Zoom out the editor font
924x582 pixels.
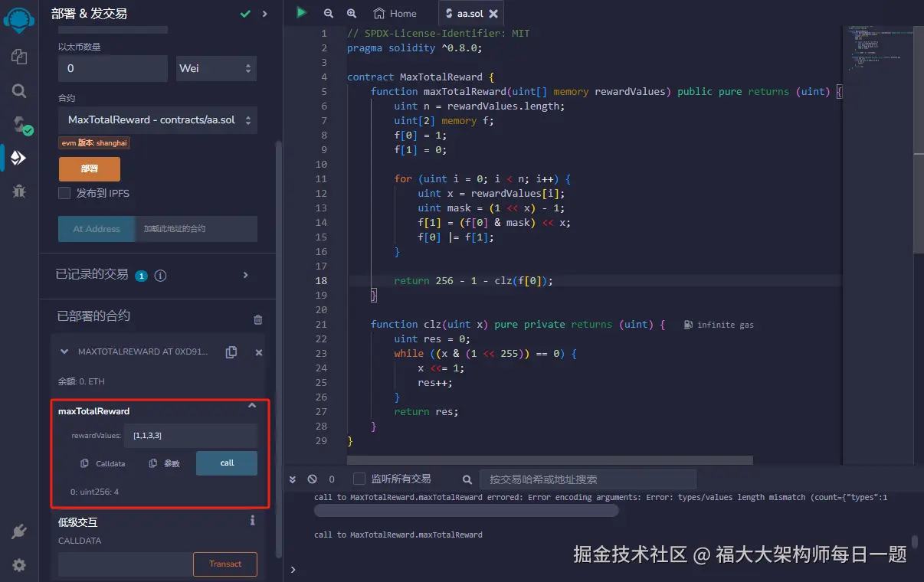(x=329, y=13)
